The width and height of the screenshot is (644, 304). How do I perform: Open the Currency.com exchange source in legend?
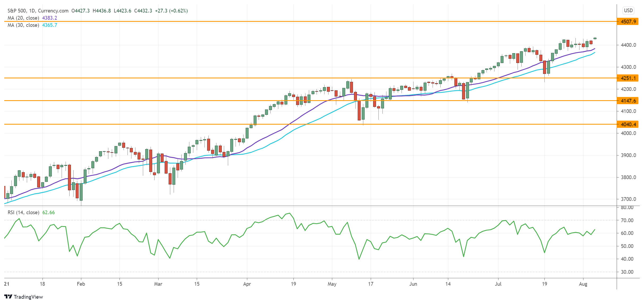pyautogui.click(x=53, y=11)
